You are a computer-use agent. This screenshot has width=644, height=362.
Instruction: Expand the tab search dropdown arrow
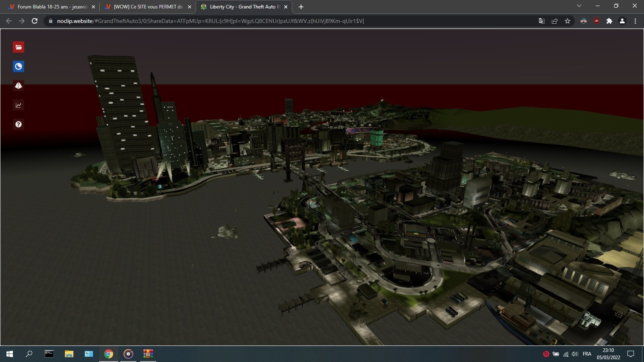pyautogui.click(x=579, y=6)
